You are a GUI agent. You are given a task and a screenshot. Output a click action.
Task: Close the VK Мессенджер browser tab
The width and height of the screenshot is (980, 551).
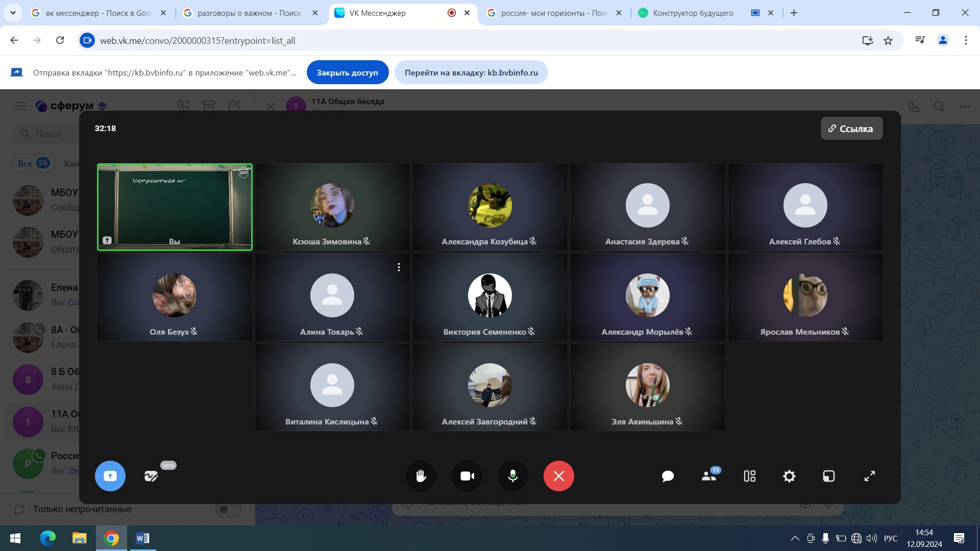(467, 13)
